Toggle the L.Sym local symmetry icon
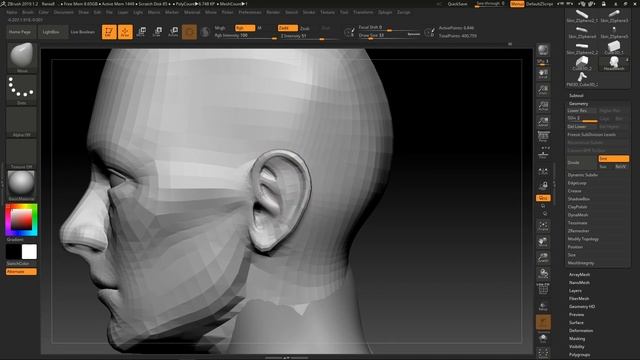This screenshot has width=640, height=360. click(543, 172)
